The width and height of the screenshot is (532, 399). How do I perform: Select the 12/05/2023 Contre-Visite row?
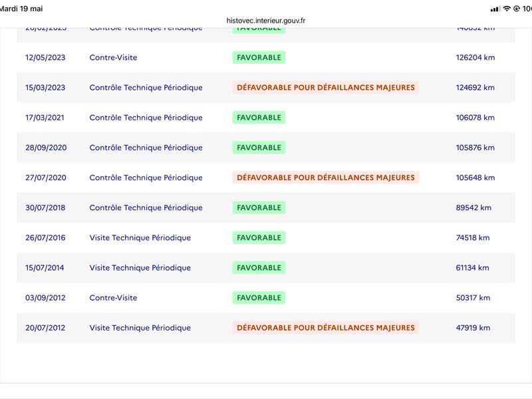point(266,57)
